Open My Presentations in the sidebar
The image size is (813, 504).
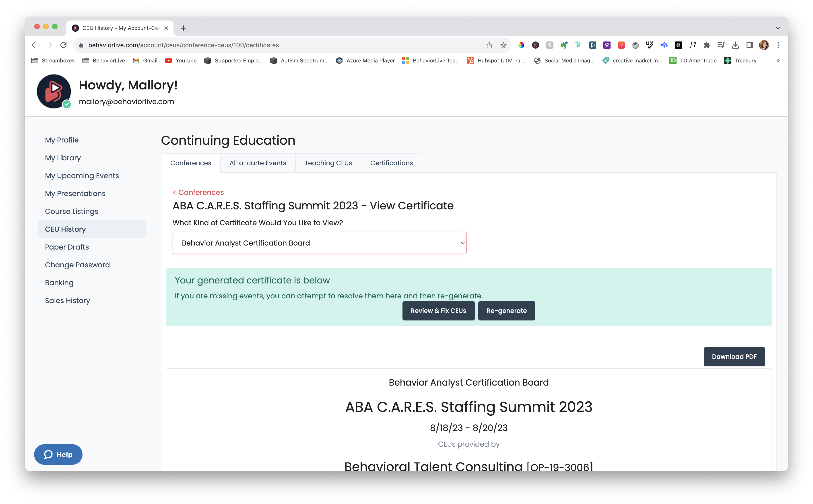pyautogui.click(x=75, y=193)
